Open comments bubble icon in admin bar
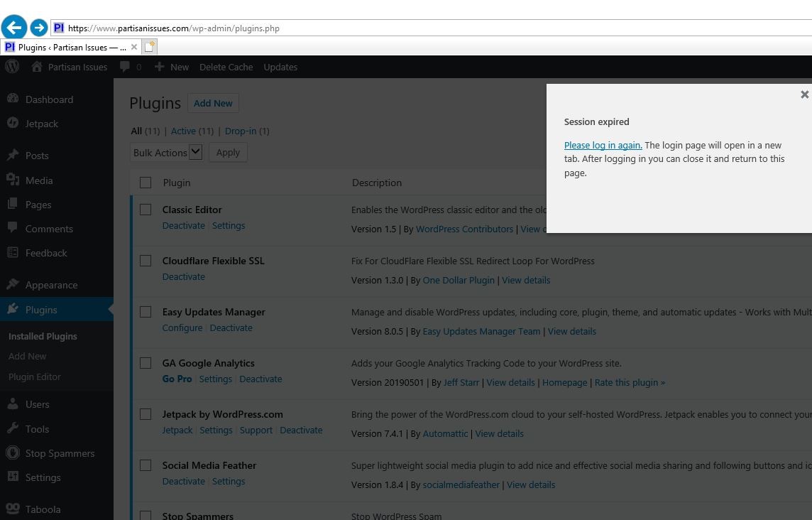This screenshot has width=812, height=520. click(x=125, y=67)
